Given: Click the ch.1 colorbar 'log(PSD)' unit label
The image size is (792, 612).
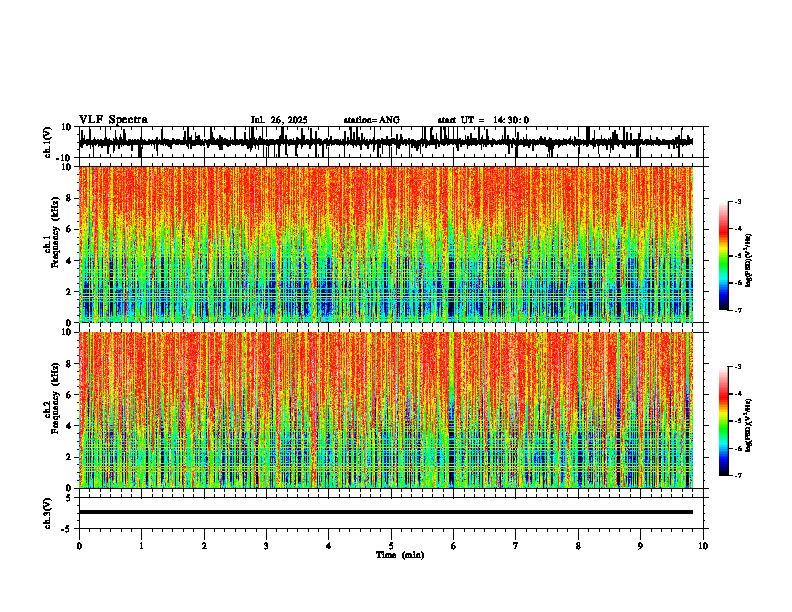Looking at the screenshot, I should pyautogui.click(x=749, y=261).
